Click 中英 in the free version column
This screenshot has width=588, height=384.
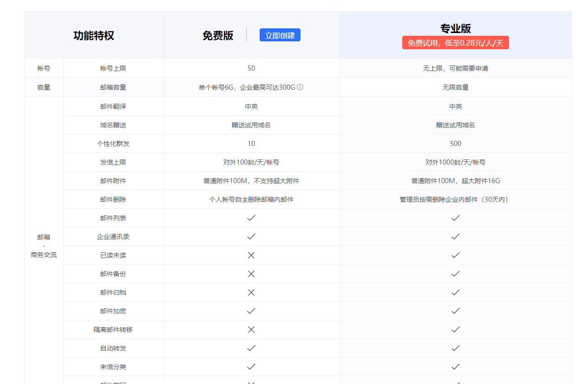251,106
